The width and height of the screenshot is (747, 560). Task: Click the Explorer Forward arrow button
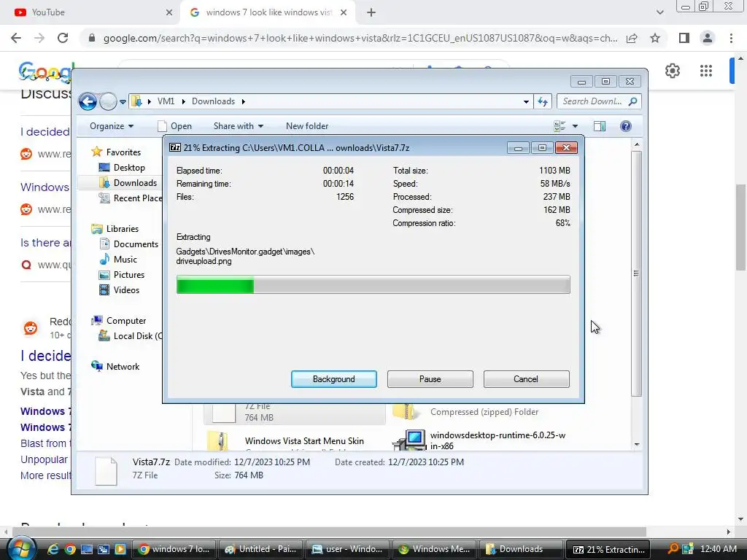tap(108, 101)
